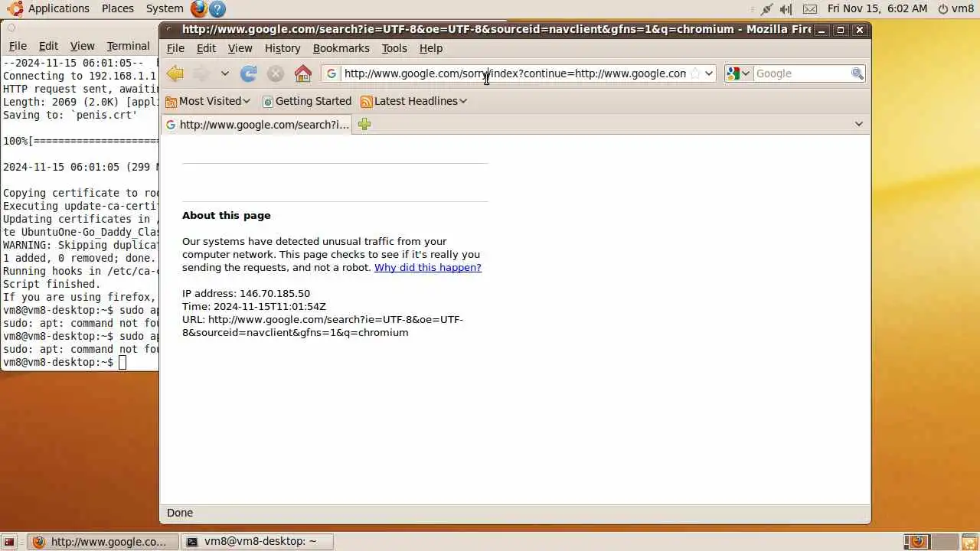This screenshot has width=980, height=551.
Task: Go to the Firefox Home page icon
Action: (303, 73)
